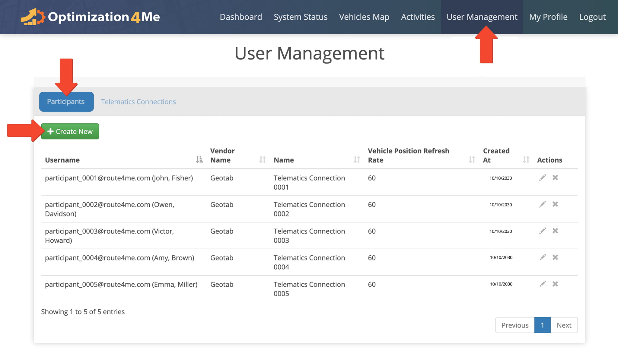The height and width of the screenshot is (364, 618).
Task: Open My Profile
Action: 548,17
